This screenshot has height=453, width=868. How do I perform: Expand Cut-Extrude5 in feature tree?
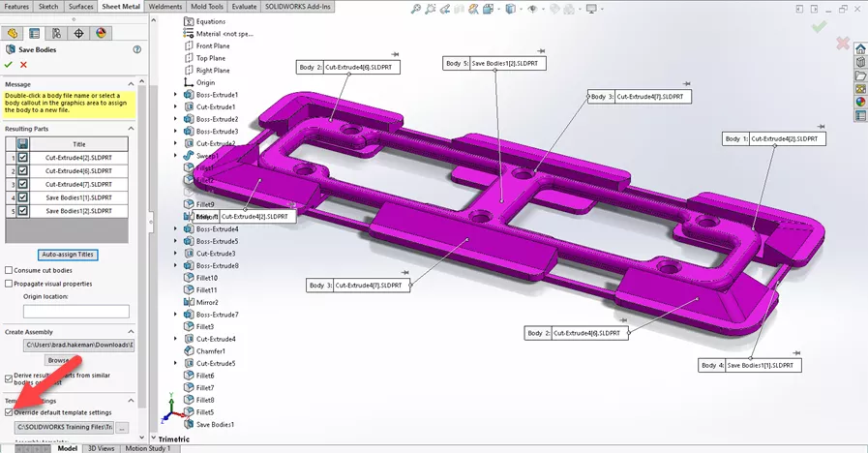(176, 363)
